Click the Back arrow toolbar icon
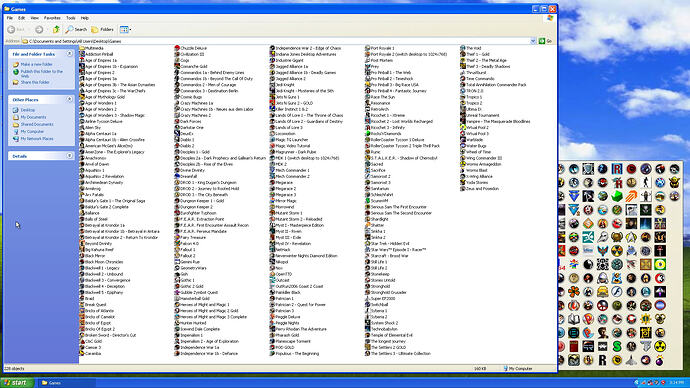 point(11,29)
